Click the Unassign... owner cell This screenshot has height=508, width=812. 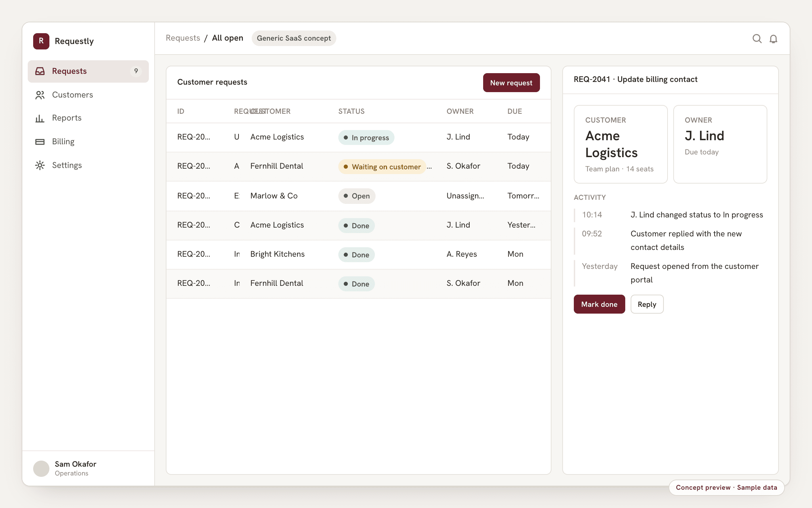pos(465,196)
